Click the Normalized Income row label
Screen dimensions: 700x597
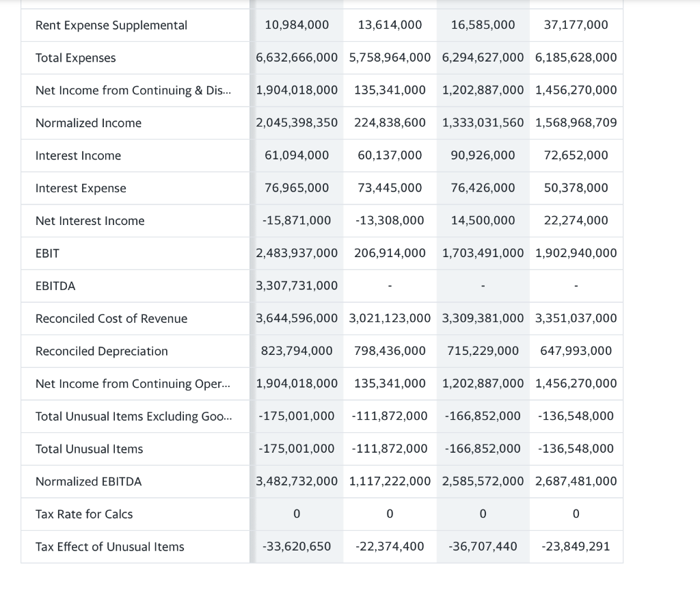88,123
